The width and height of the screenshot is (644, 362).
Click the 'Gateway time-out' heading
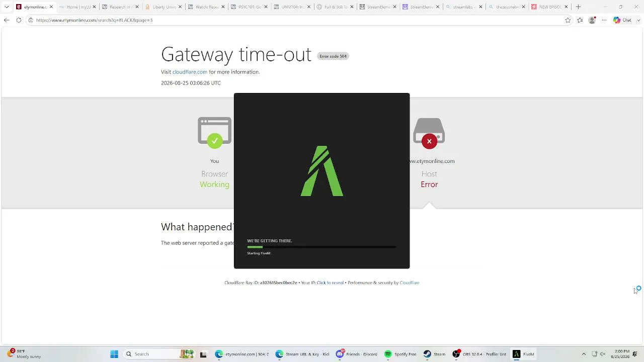click(236, 54)
